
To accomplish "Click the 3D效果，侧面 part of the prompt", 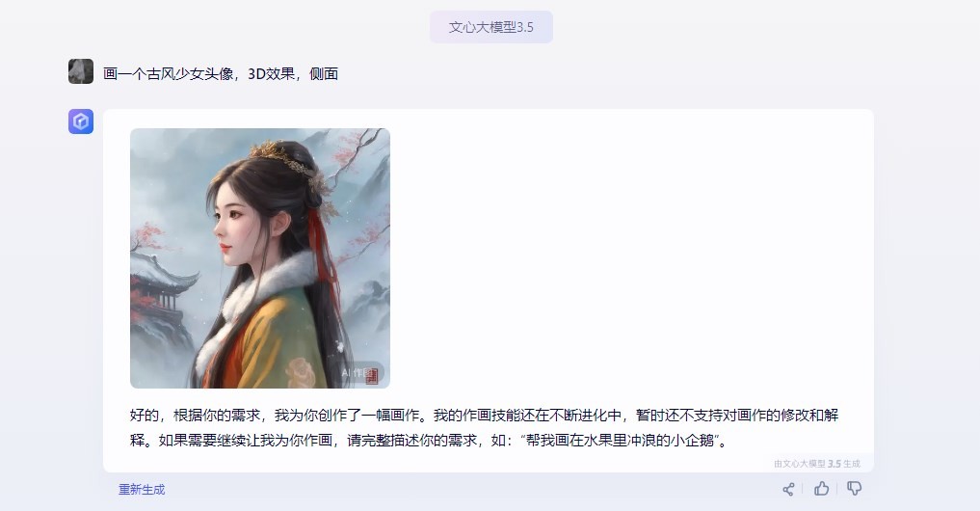I will [293, 74].
